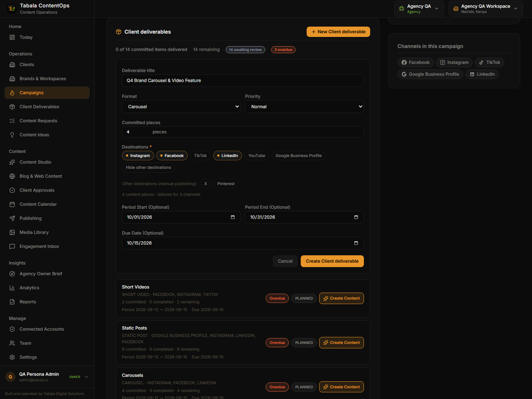Open Clients in the sidebar
532x399 pixels.
click(47, 65)
